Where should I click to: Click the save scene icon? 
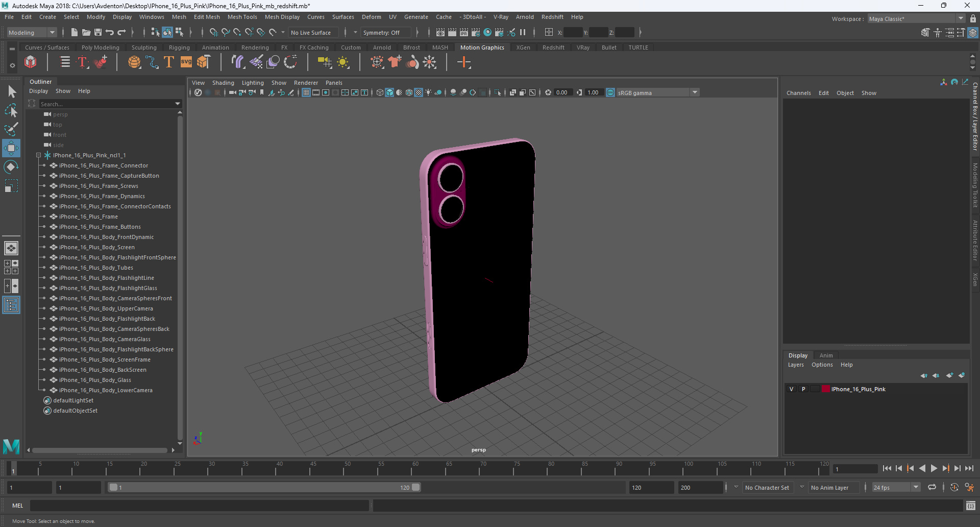[98, 32]
